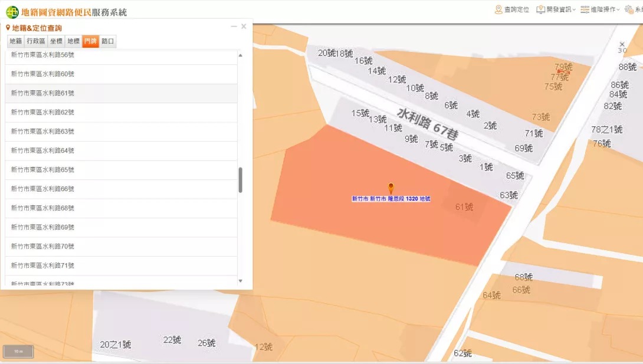
Task: Open the 坐標 tab
Action: click(56, 41)
